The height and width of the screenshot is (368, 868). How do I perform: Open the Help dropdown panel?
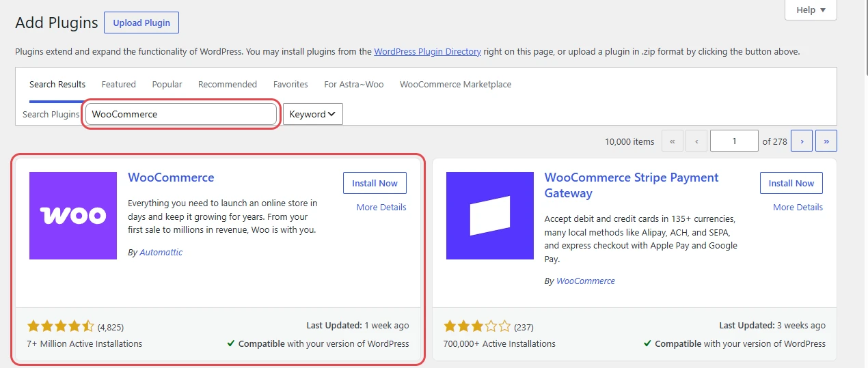tap(811, 10)
